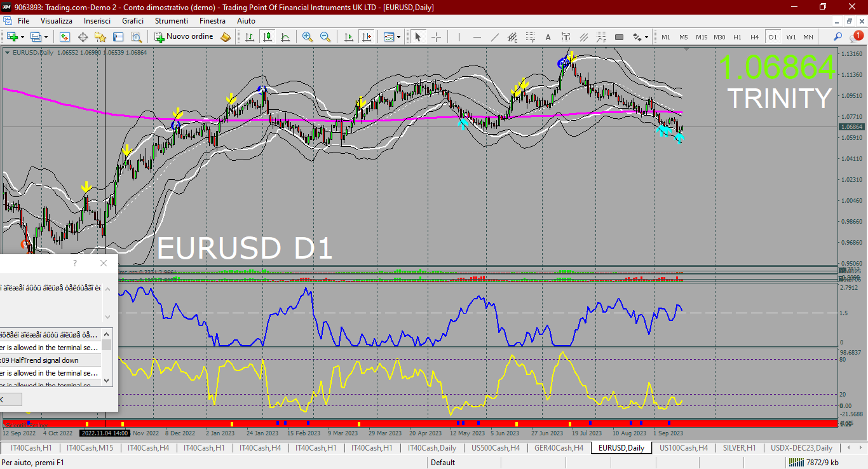Toggle chart shift button

[366, 37]
